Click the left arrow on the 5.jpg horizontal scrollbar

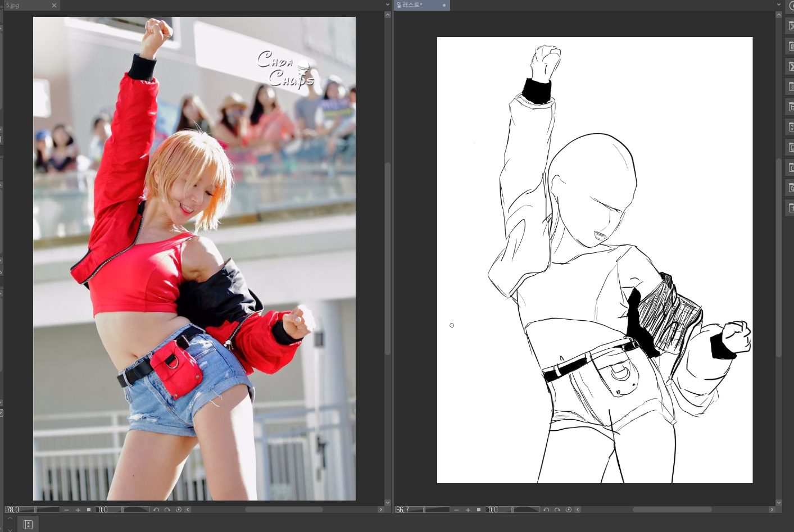click(188, 510)
